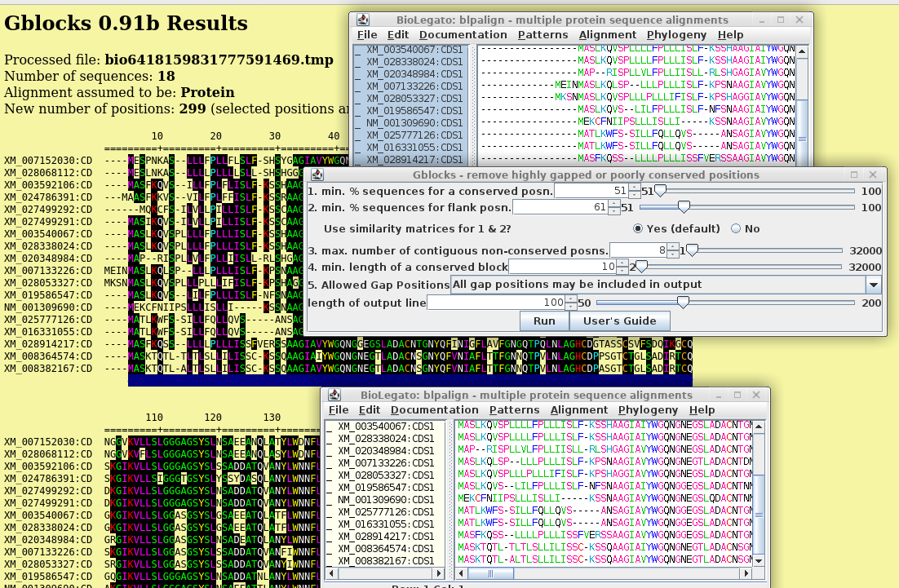The height and width of the screenshot is (588, 899).
Task: Click length of output line value field
Action: tap(497, 303)
